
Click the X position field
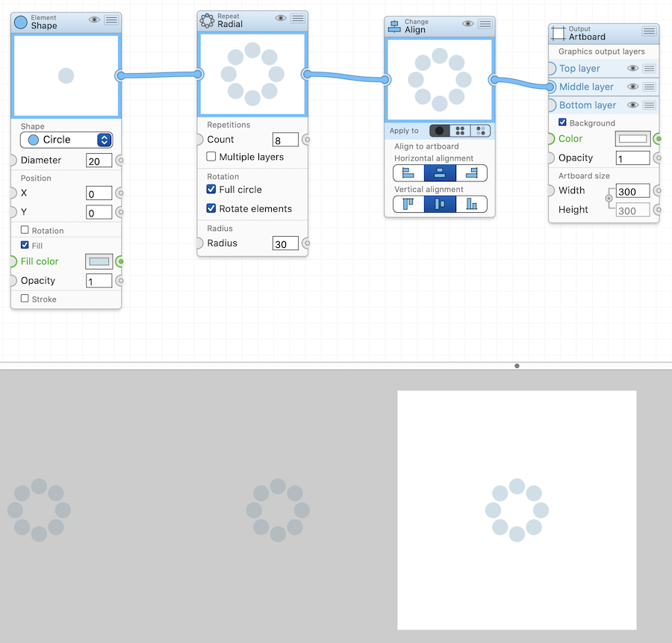pos(99,193)
